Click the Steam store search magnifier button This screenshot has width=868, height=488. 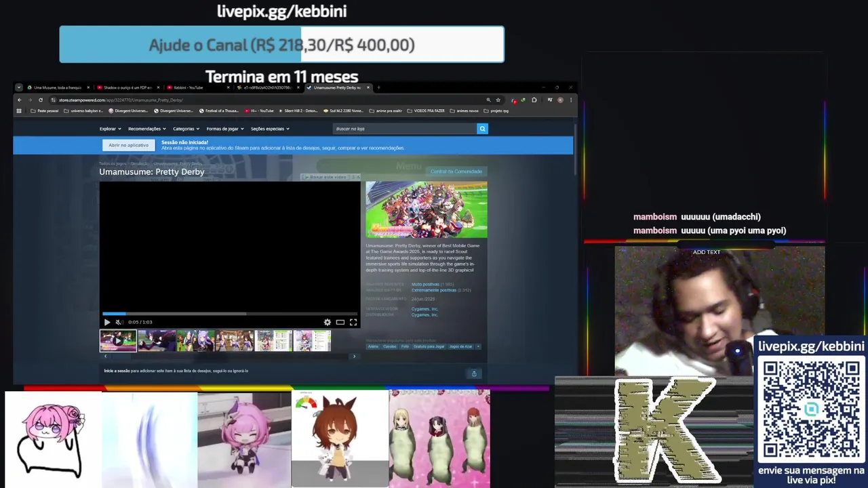[x=482, y=129]
